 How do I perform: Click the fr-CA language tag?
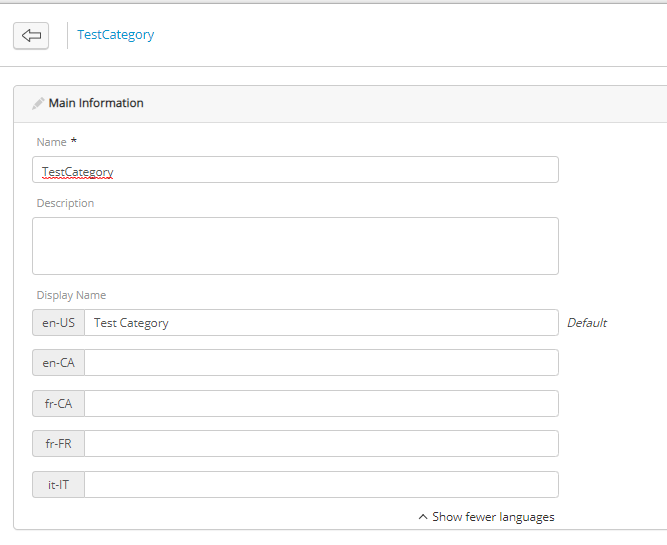pyautogui.click(x=58, y=404)
